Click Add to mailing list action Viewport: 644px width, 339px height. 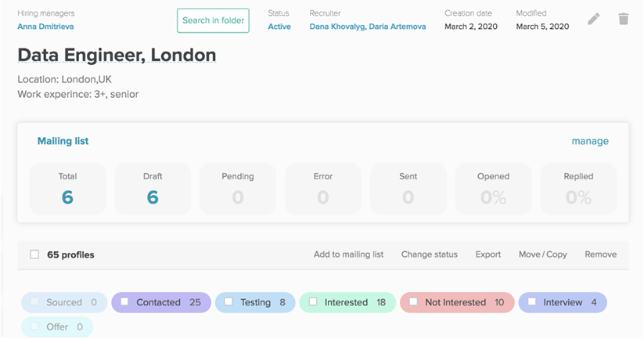348,254
